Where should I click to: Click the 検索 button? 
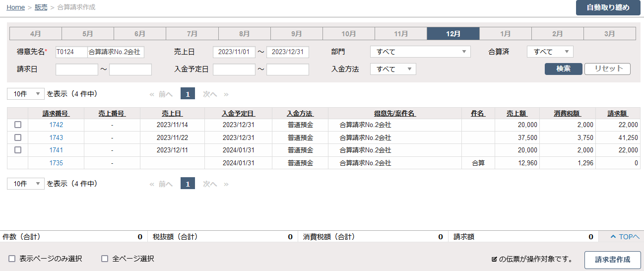pos(564,69)
